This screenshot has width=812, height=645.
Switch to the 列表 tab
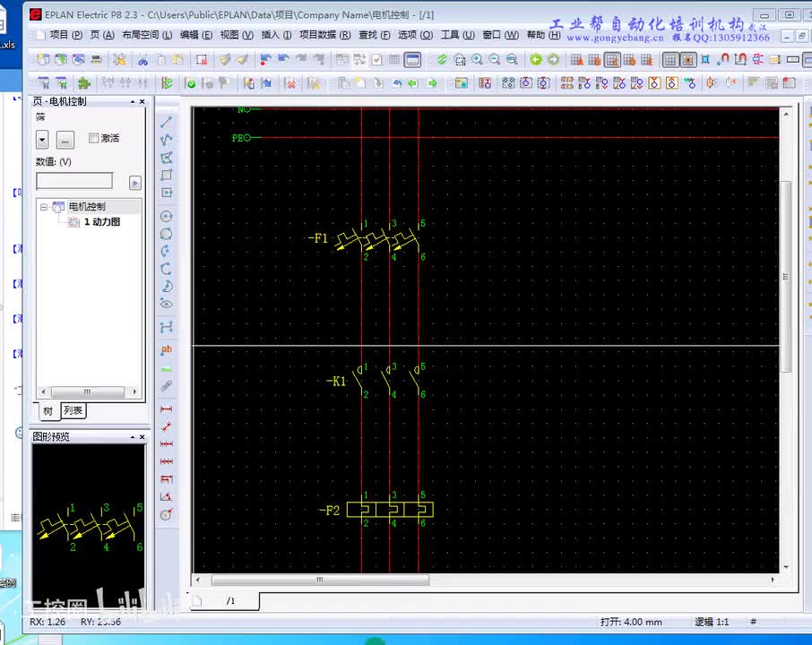73,410
